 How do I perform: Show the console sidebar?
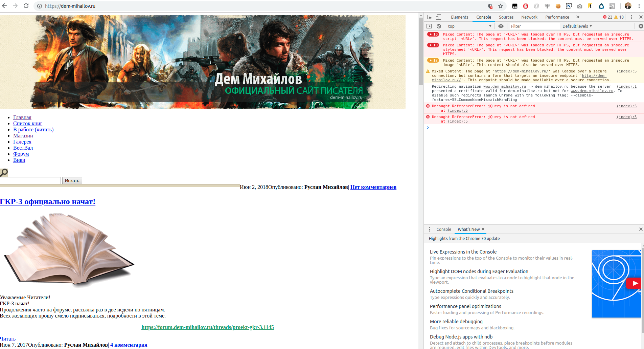click(429, 26)
